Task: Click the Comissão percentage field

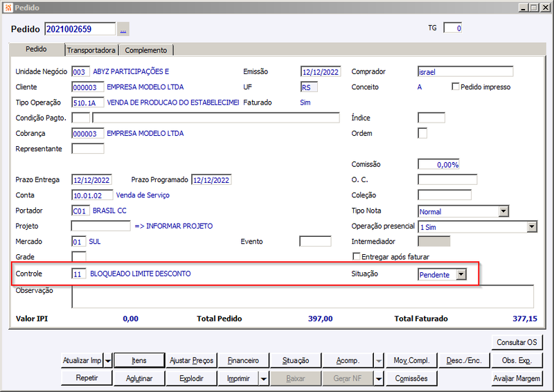Action: point(438,164)
